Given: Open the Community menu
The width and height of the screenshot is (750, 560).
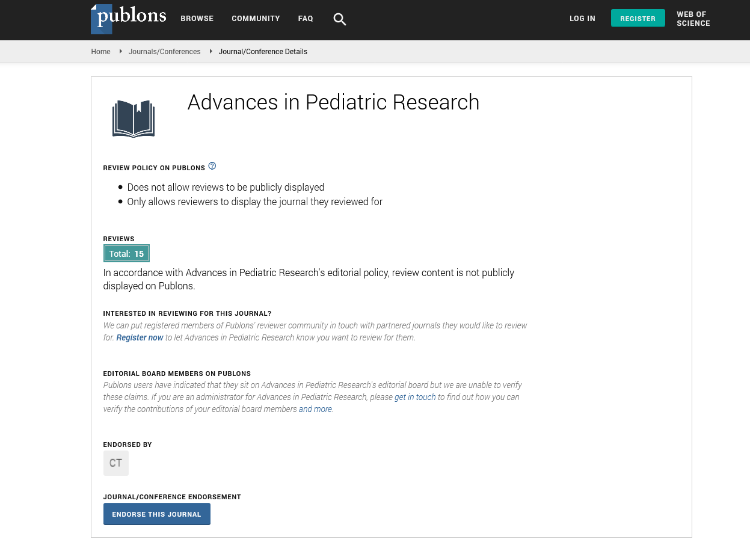Looking at the screenshot, I should 256,19.
